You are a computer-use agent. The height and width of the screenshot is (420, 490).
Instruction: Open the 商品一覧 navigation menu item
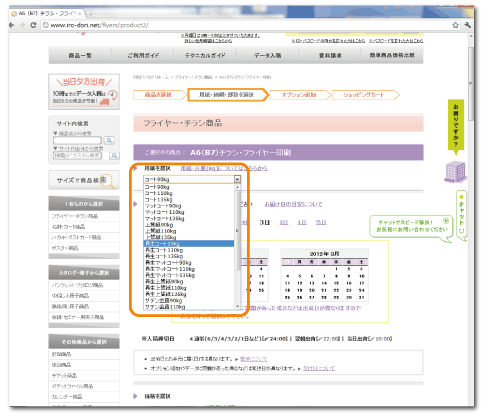[x=80, y=55]
